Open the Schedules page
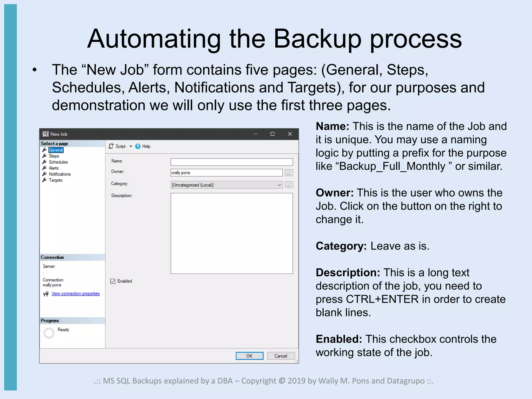Image resolution: width=532 pixels, height=399 pixels. (58, 162)
